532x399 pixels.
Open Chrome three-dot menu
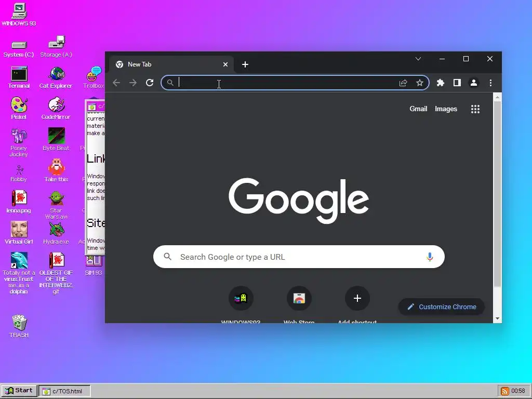click(x=490, y=83)
